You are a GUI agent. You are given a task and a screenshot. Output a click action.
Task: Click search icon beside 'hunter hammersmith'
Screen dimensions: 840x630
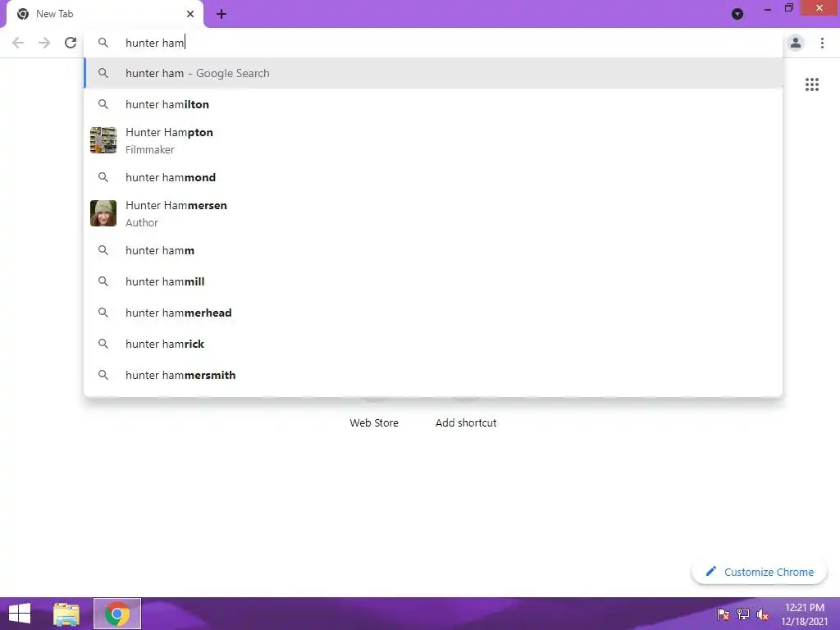click(103, 375)
